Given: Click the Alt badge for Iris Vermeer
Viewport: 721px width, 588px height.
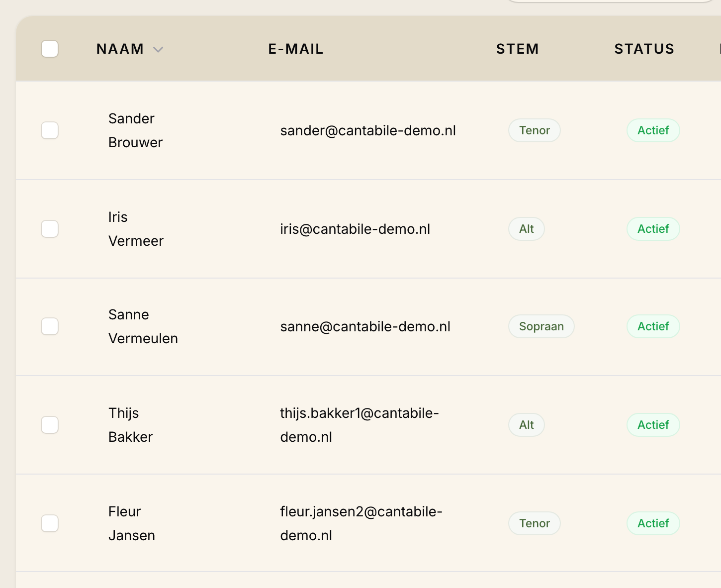Looking at the screenshot, I should point(527,229).
